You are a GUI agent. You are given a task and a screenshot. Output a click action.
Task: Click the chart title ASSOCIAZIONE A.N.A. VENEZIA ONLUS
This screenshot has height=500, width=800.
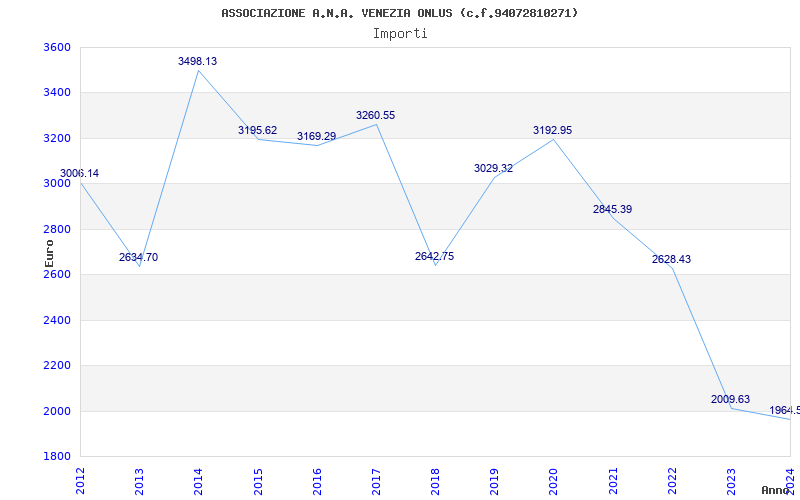(x=399, y=13)
